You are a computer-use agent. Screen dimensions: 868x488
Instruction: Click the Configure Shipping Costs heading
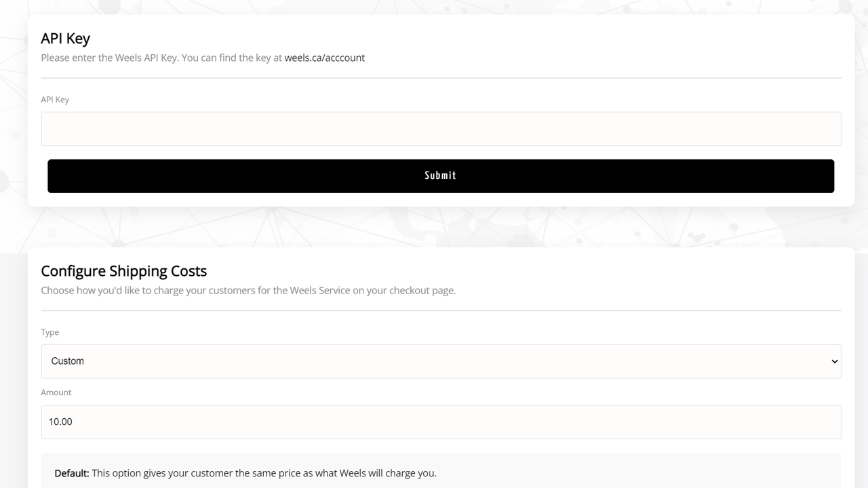[x=124, y=270]
